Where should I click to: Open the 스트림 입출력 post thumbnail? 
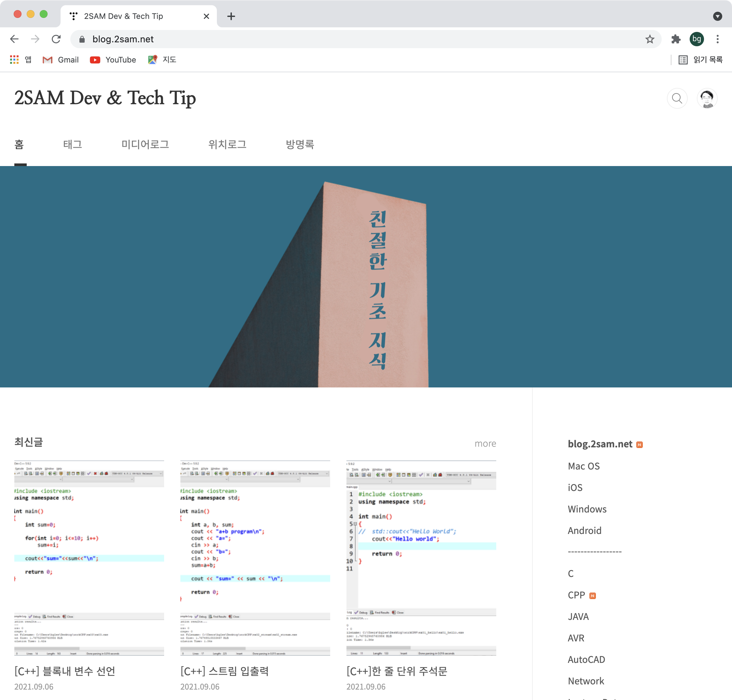255,558
